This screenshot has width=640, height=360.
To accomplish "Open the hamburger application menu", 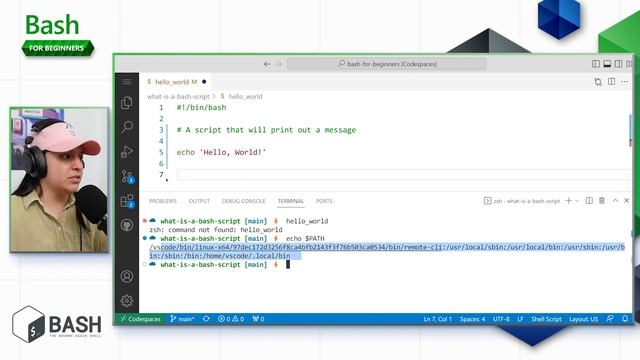I will (127, 82).
